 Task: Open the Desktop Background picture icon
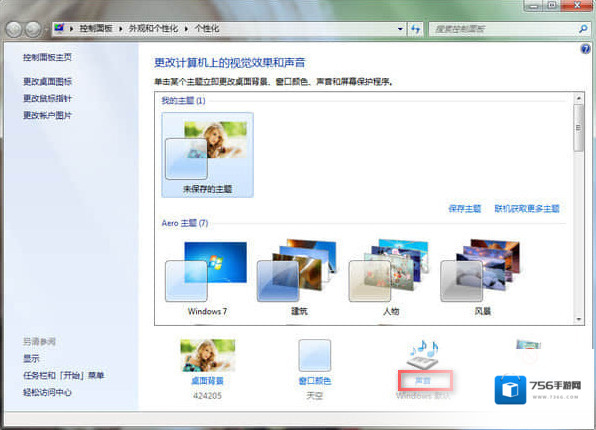pyautogui.click(x=208, y=355)
